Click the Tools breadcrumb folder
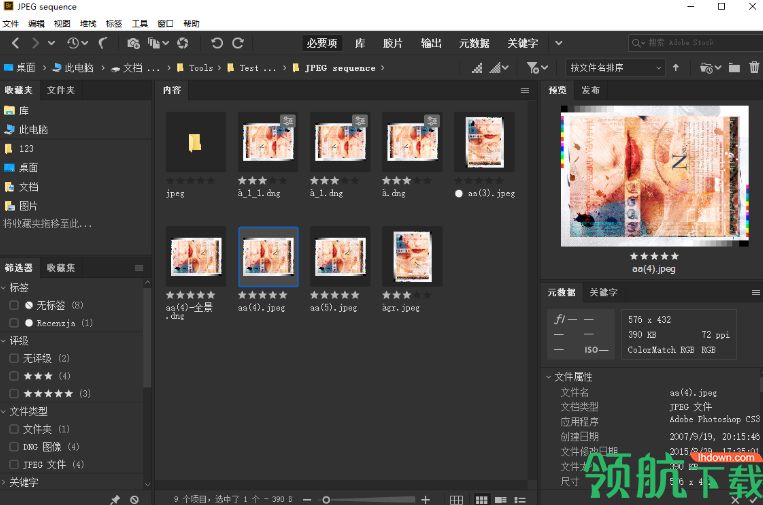 [195, 68]
